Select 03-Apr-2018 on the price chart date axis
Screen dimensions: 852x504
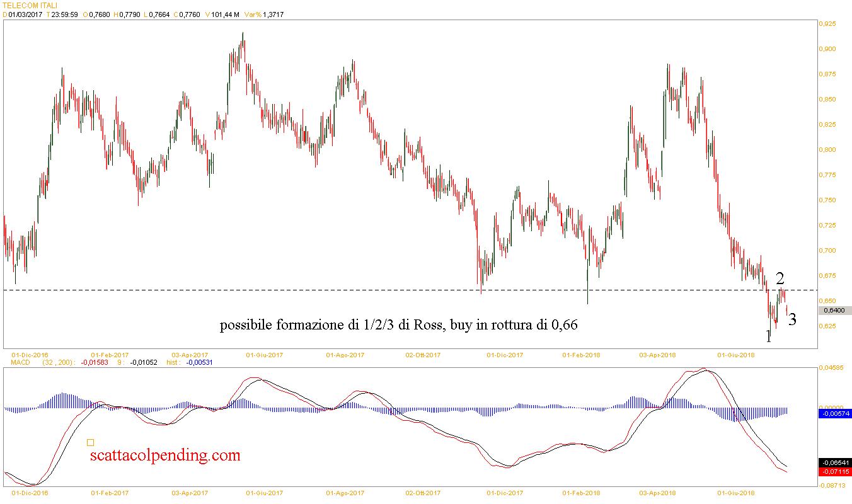pyautogui.click(x=658, y=355)
